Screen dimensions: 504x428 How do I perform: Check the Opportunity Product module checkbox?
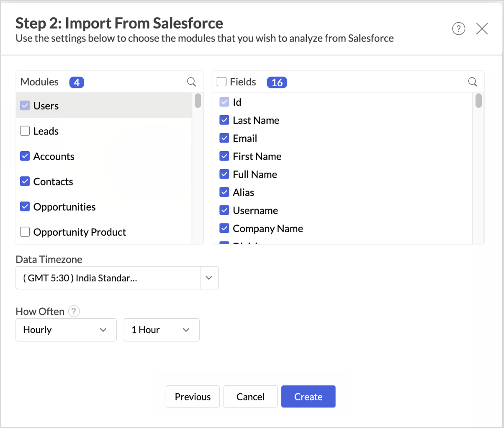point(25,232)
